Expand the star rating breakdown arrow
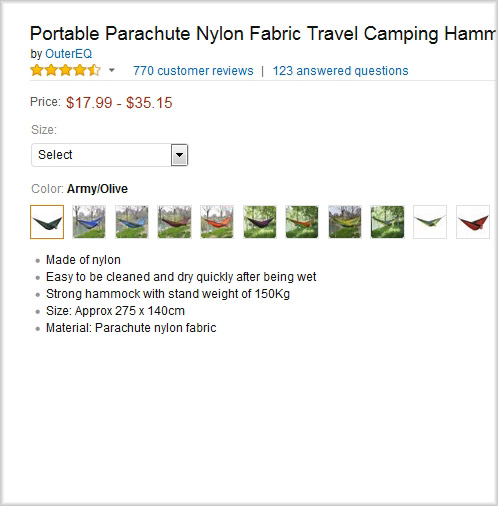Viewport: 498px width, 506px height. [x=112, y=70]
